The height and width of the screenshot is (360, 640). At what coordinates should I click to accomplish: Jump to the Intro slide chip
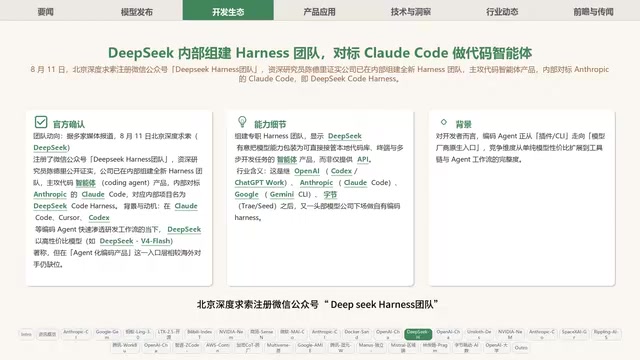click(x=26, y=334)
